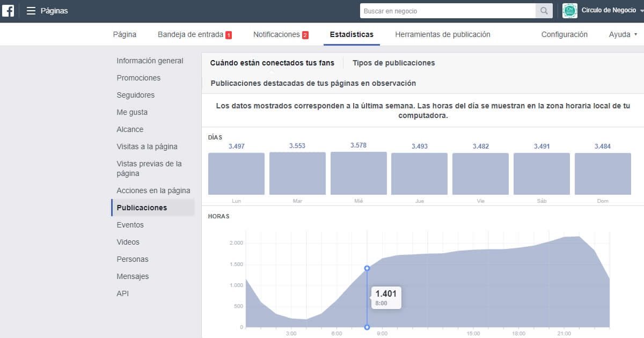Open Acciones en la página in sidebar
This screenshot has width=644, height=338.
tap(153, 190)
